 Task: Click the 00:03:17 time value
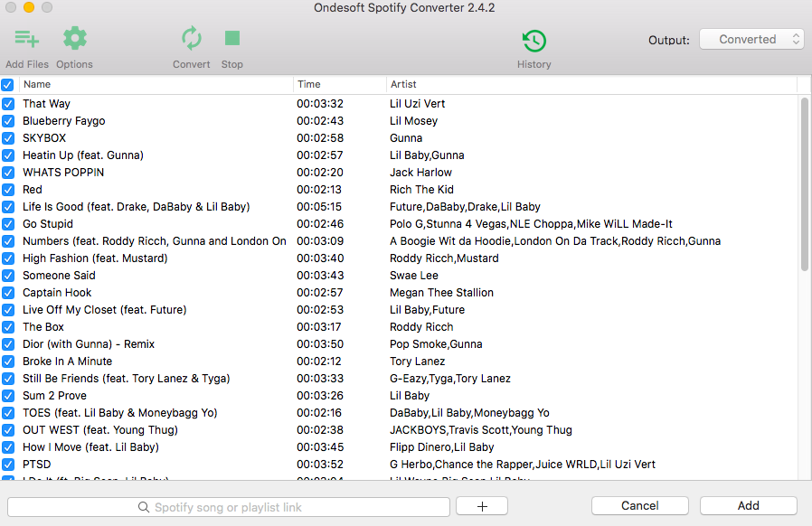319,326
